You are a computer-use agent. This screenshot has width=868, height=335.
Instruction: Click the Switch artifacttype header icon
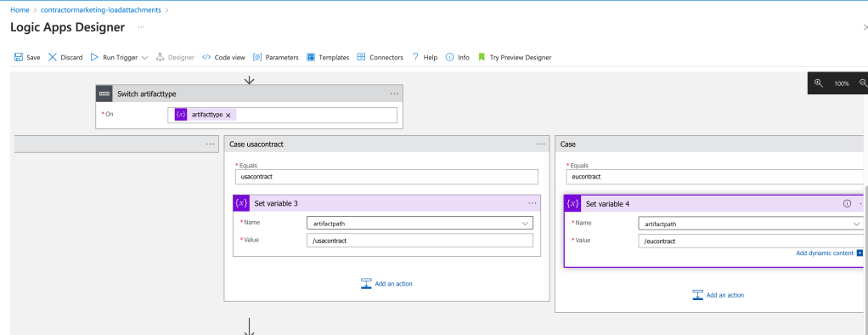point(105,94)
